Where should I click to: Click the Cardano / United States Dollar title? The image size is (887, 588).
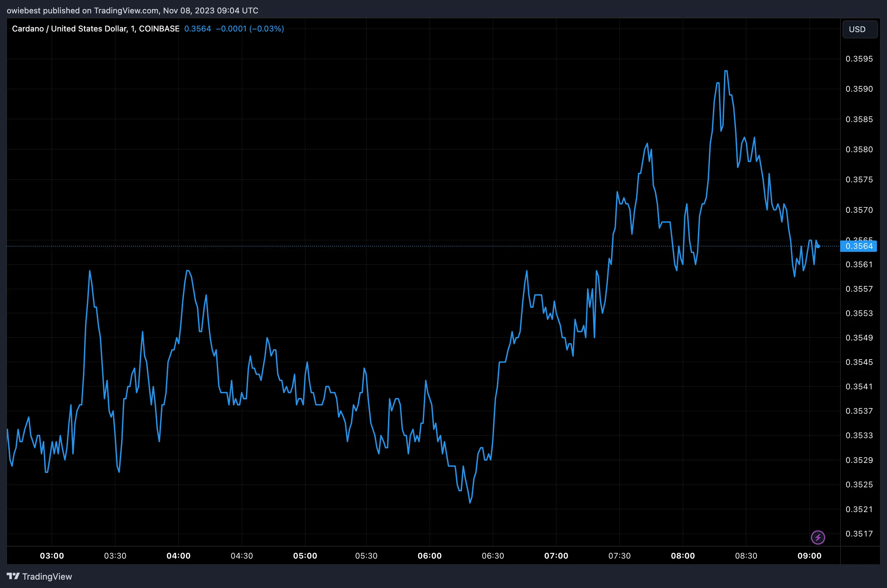[x=69, y=29]
